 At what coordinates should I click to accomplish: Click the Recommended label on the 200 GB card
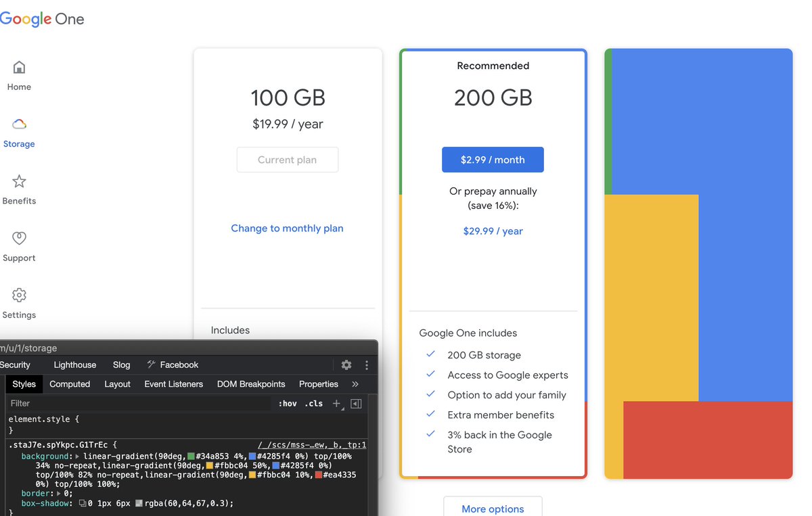pyautogui.click(x=493, y=66)
